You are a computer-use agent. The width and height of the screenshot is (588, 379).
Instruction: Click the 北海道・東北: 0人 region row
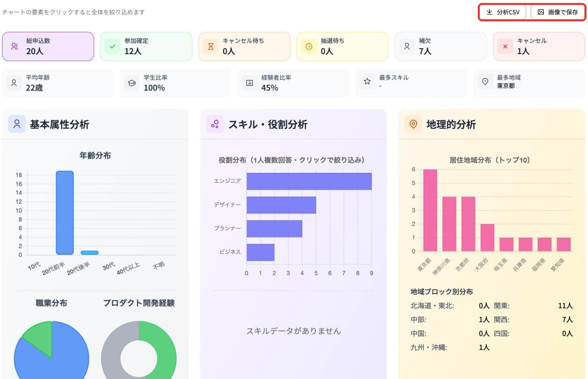coord(450,305)
